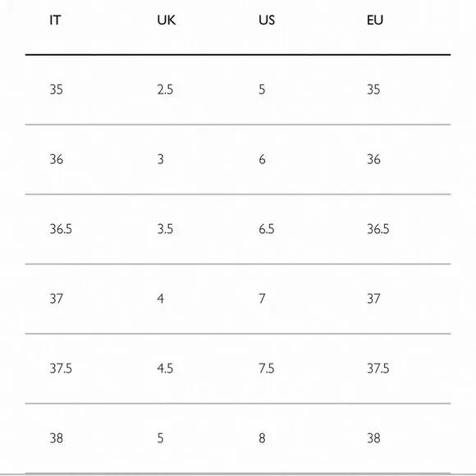The height and width of the screenshot is (476, 476).
Task: Select IT size 35 cell
Action: pos(57,89)
